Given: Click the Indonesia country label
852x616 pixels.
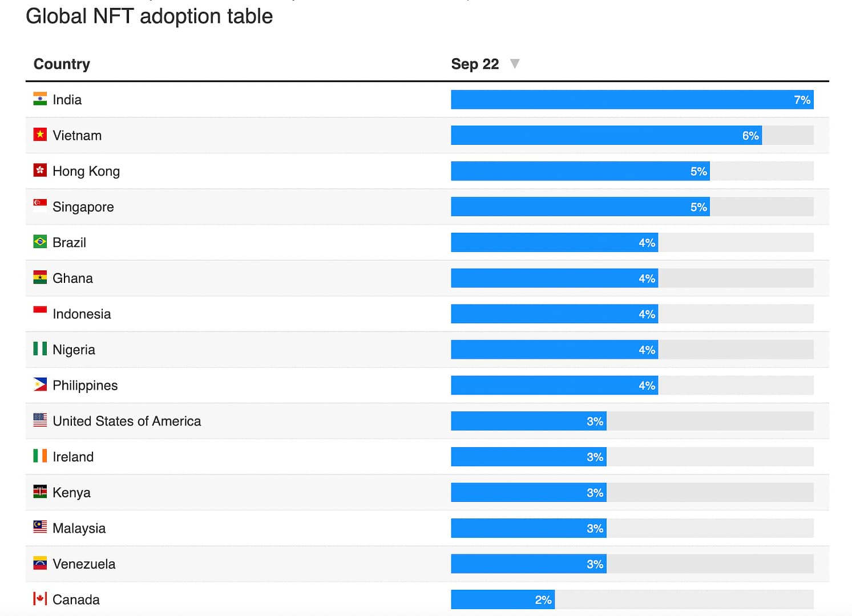Looking at the screenshot, I should coord(82,314).
